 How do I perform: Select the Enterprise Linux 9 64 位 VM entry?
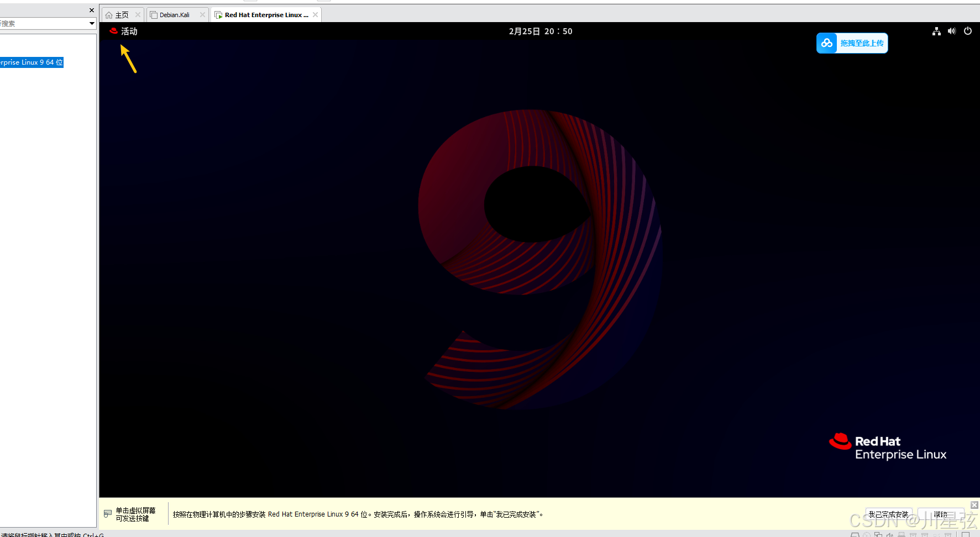[32, 62]
